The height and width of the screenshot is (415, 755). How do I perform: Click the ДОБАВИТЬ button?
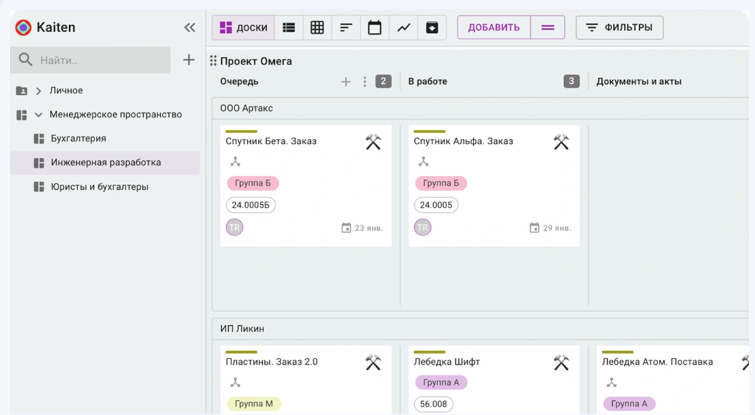(x=494, y=27)
